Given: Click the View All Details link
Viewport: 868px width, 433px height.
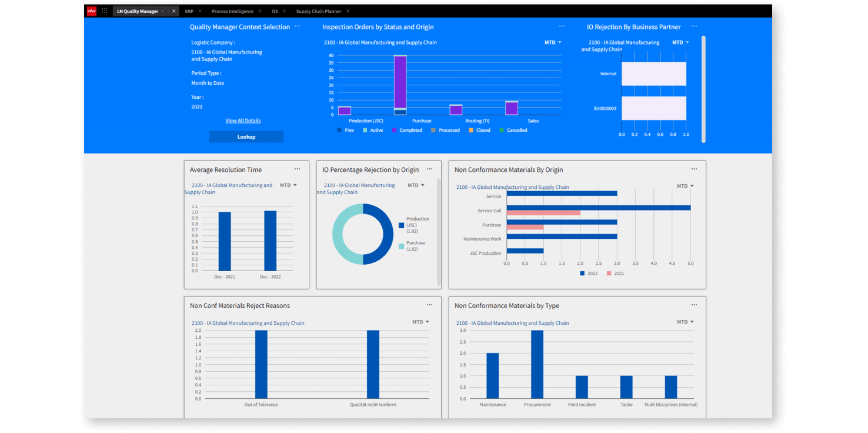Looking at the screenshot, I should (243, 120).
